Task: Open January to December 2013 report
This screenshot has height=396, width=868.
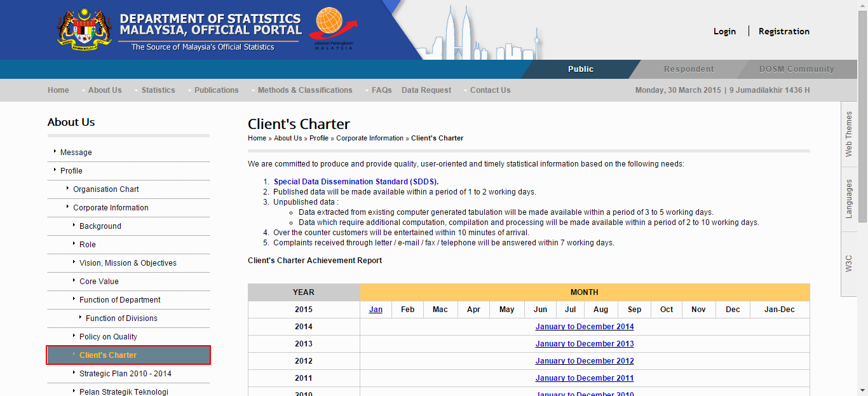Action: [x=584, y=344]
